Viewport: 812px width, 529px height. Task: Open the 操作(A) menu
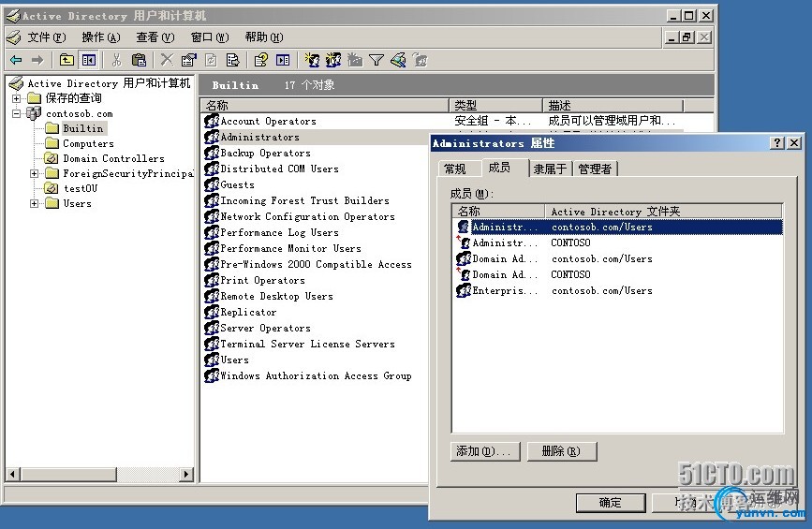click(x=100, y=37)
